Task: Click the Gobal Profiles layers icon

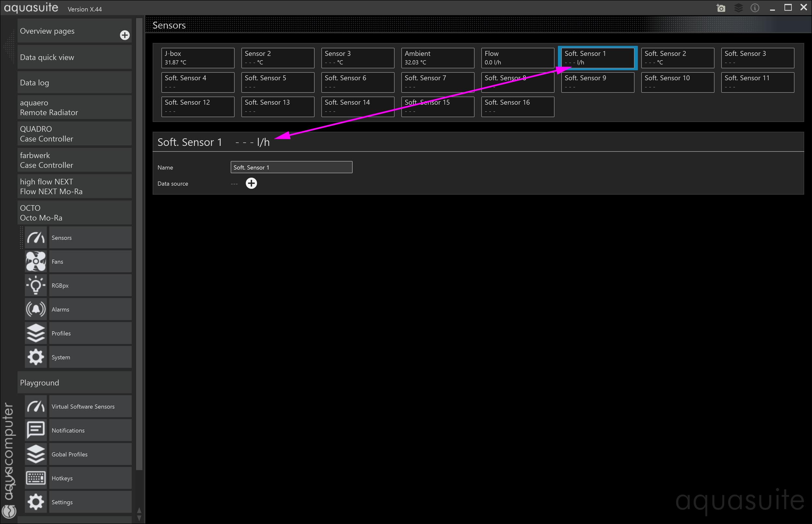Action: 36,454
